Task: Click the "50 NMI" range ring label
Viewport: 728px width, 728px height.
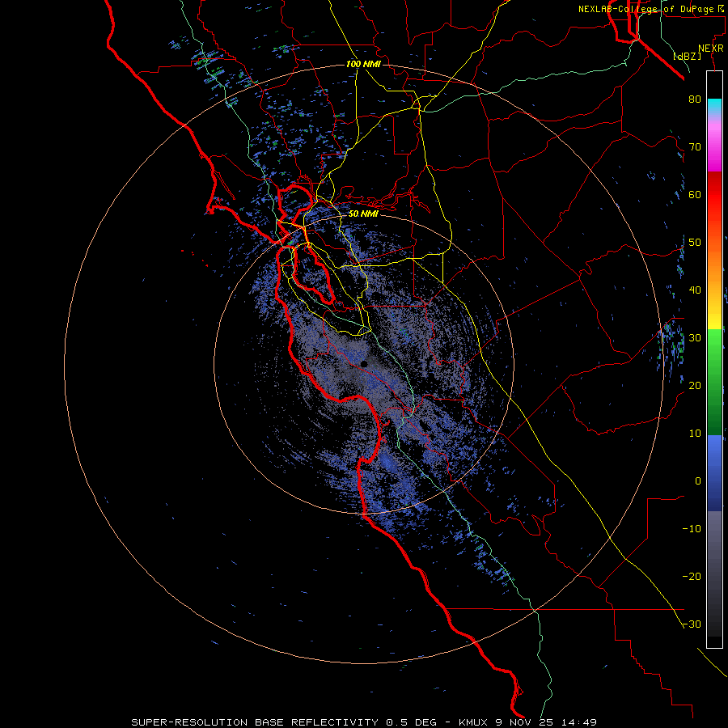Action: 363,214
